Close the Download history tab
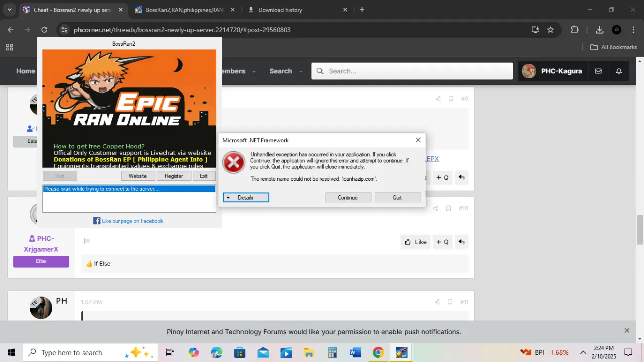The image size is (644, 362). coord(345,10)
